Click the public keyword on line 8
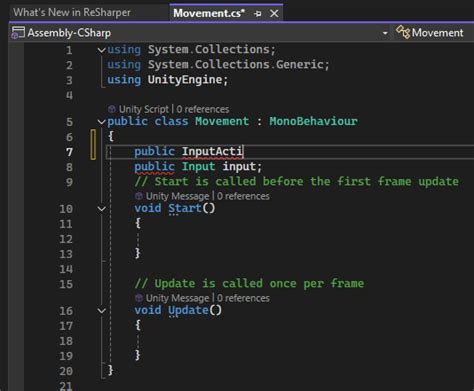The width and height of the screenshot is (474, 391). 154,166
